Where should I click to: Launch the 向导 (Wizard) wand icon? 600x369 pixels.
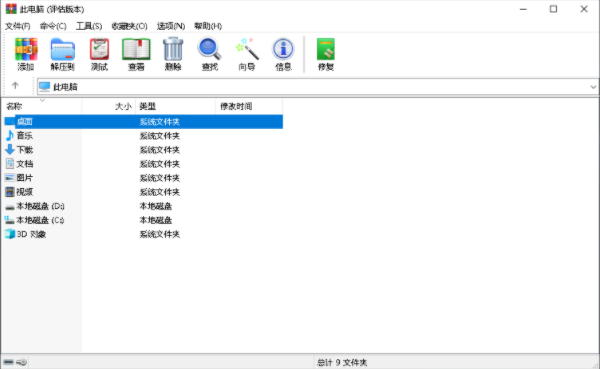[x=247, y=49]
